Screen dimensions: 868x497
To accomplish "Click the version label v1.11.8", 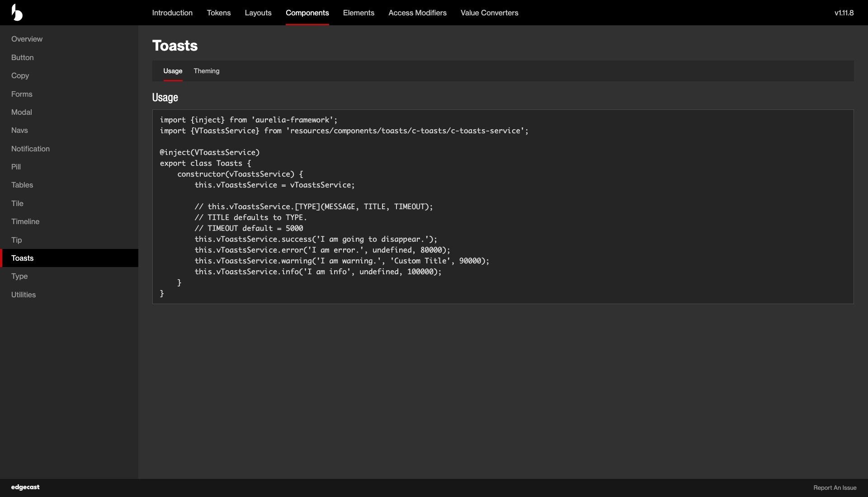I will pyautogui.click(x=844, y=13).
